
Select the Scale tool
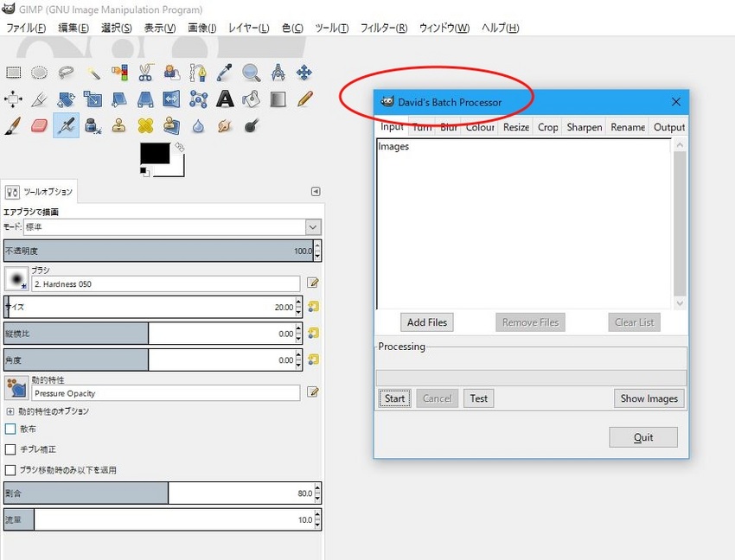93,99
